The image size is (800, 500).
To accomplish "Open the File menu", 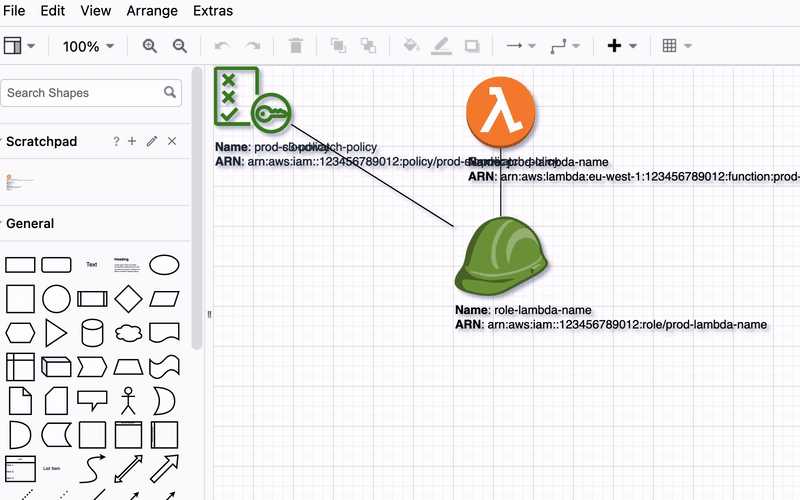I will click(14, 11).
